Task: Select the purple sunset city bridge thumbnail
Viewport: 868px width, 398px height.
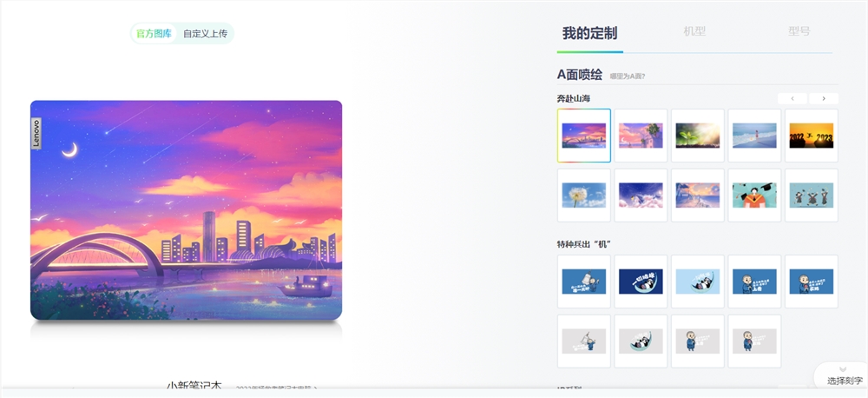Action: point(584,136)
